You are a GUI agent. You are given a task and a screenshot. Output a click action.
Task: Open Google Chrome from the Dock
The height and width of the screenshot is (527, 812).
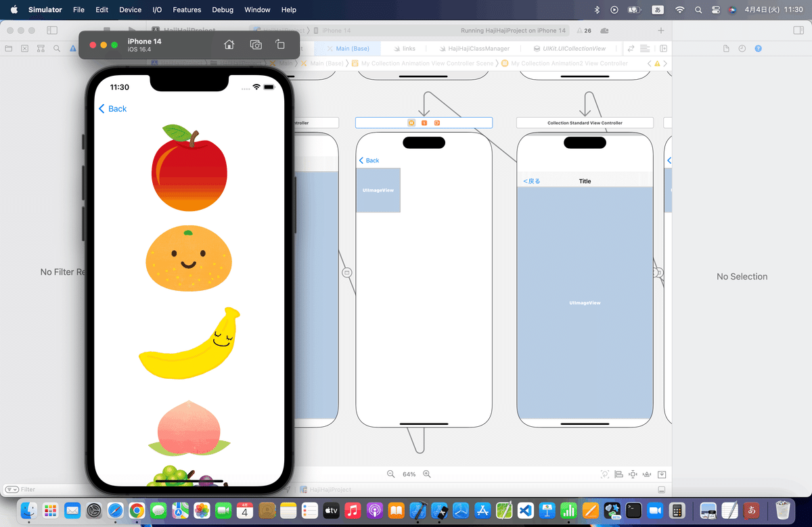tap(136, 510)
